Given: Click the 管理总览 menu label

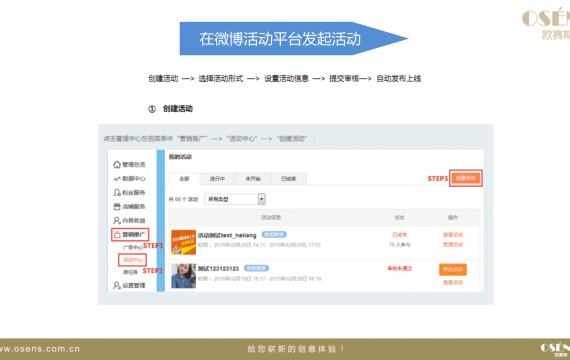Looking at the screenshot, I should click(134, 165).
